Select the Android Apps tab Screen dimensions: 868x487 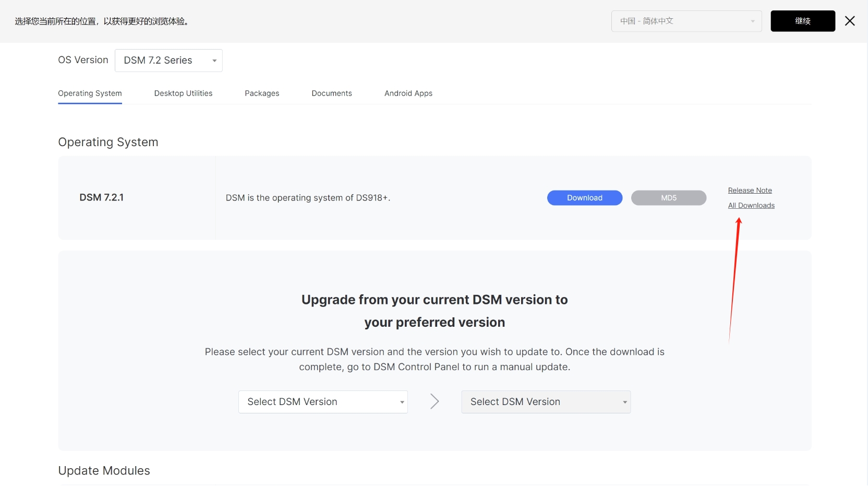tap(408, 93)
